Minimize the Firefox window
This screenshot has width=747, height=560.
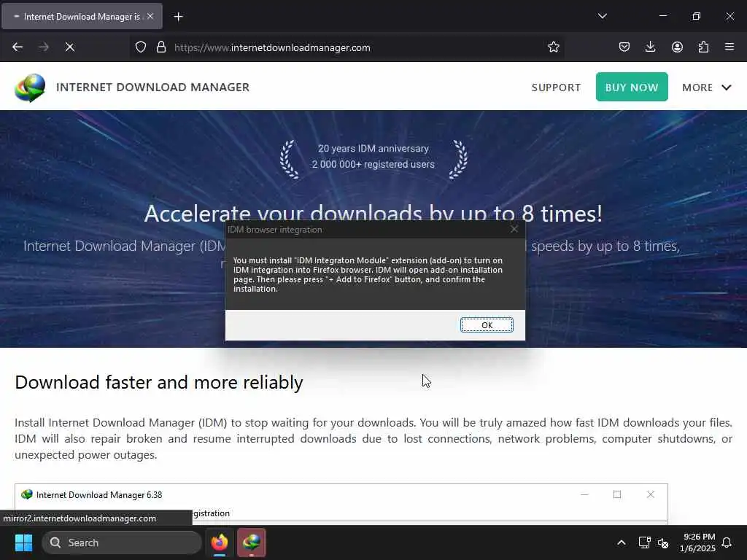tap(662, 16)
